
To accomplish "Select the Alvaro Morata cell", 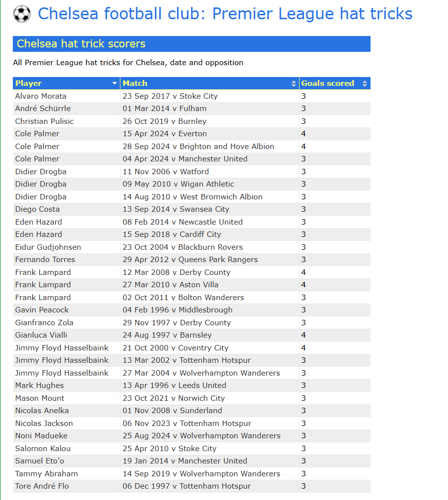I will coord(66,96).
